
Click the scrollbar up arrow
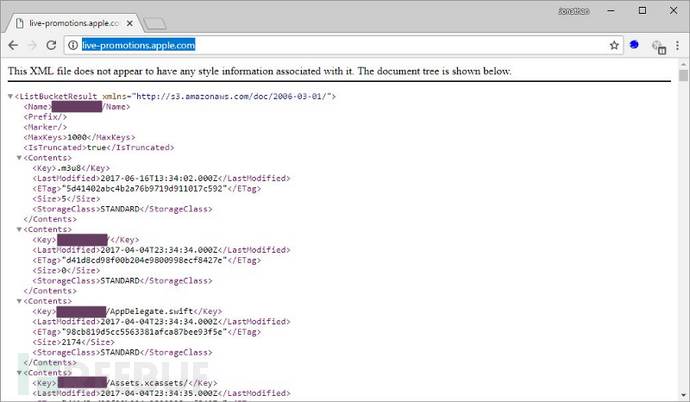tap(683, 64)
